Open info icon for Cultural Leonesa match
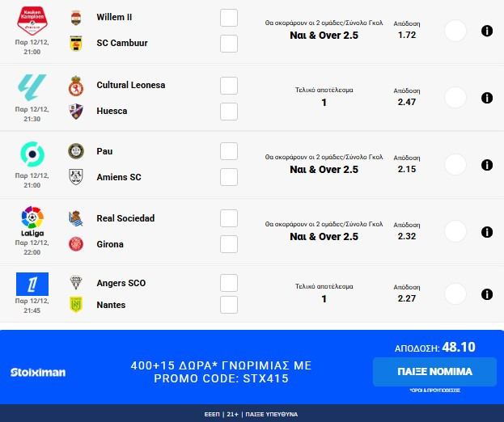 click(487, 98)
